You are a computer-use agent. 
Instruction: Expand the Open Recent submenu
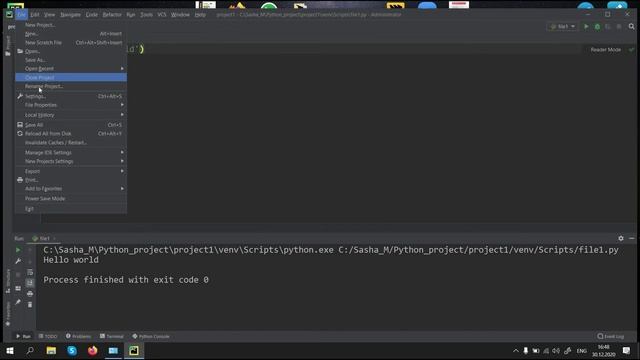click(x=71, y=69)
